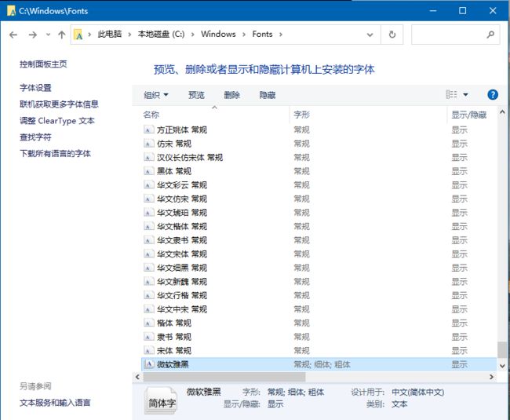The width and height of the screenshot is (510, 420).
Task: Select font icon for 华文仿宋 常规
Action: [x=148, y=199]
